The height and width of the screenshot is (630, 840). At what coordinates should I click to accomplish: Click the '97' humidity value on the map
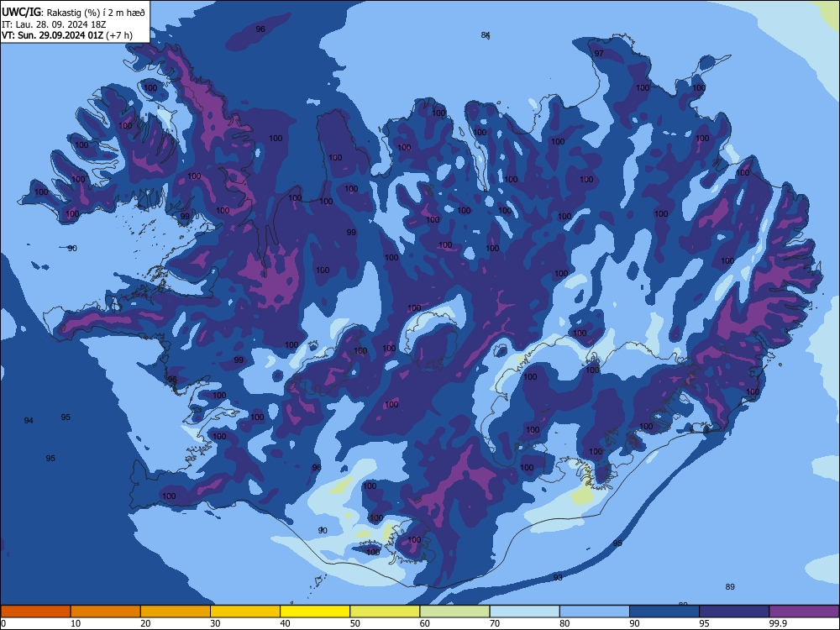point(599,54)
